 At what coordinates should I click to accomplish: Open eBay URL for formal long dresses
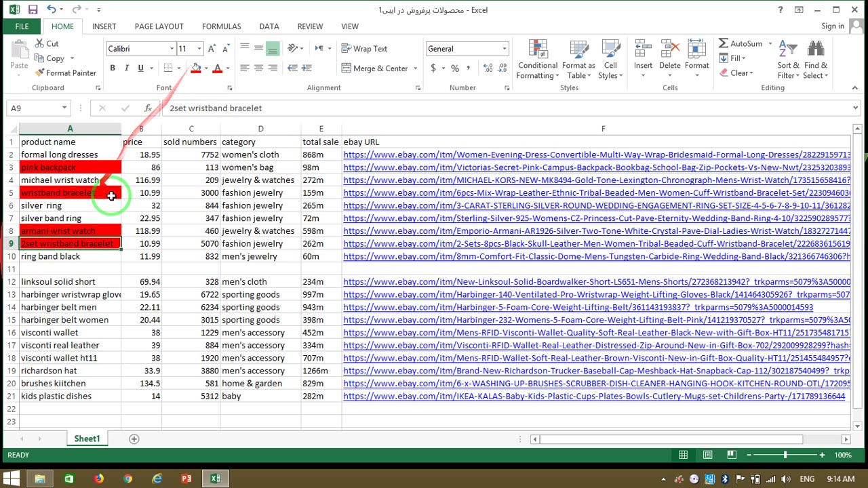[597, 155]
